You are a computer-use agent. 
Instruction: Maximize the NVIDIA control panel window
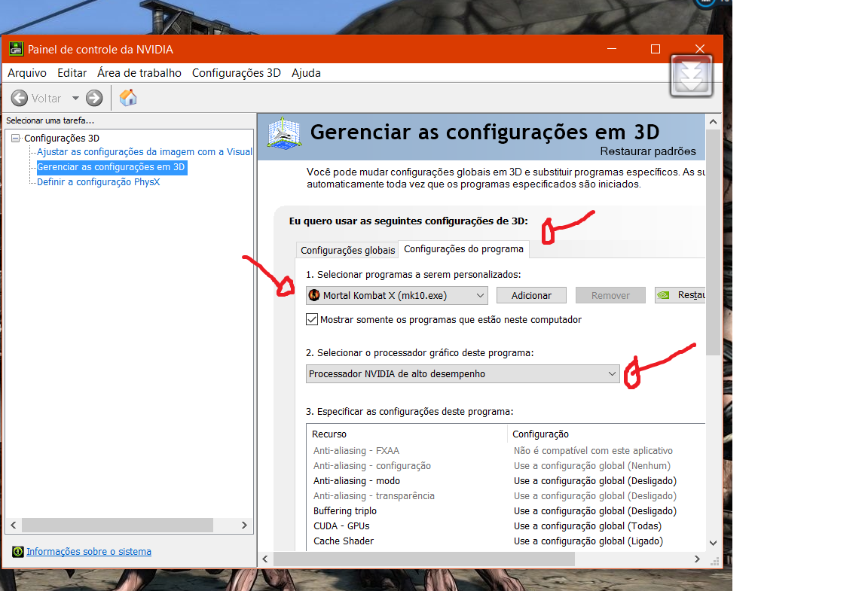point(656,49)
